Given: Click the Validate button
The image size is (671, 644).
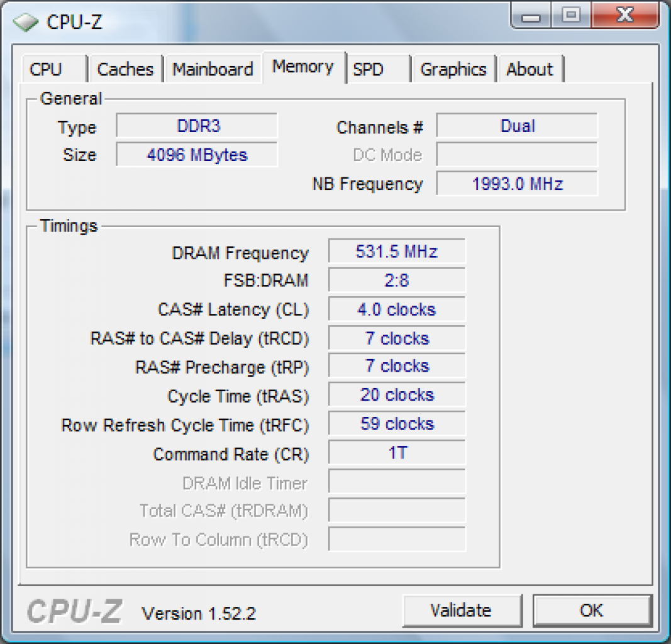Looking at the screenshot, I should [x=462, y=610].
